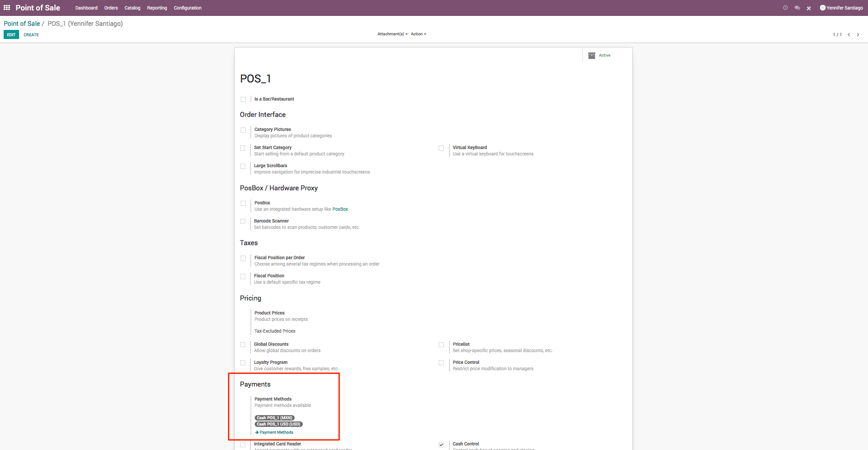
Task: Open the Configuration menu
Action: click(x=187, y=8)
